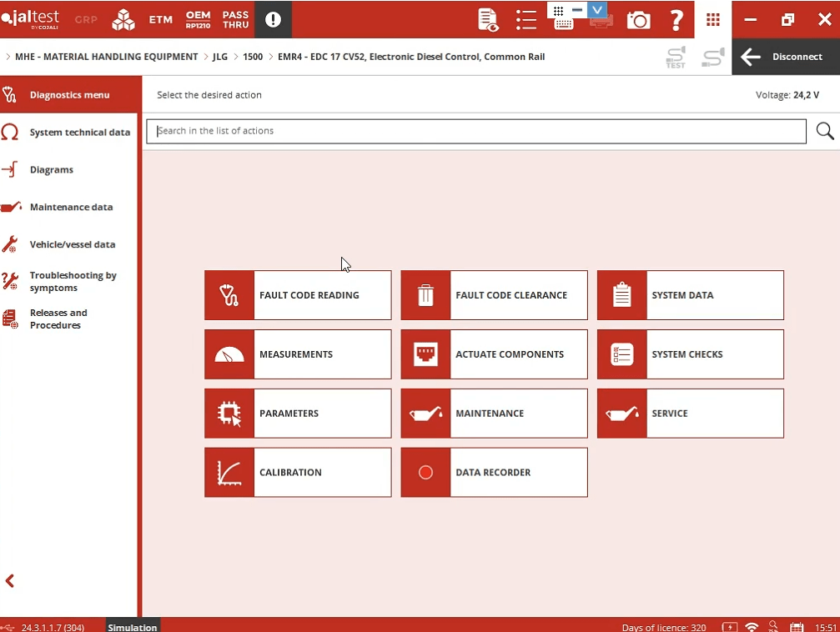Focus the search actions input field
Viewport: 840px width, 632px height.
475,131
